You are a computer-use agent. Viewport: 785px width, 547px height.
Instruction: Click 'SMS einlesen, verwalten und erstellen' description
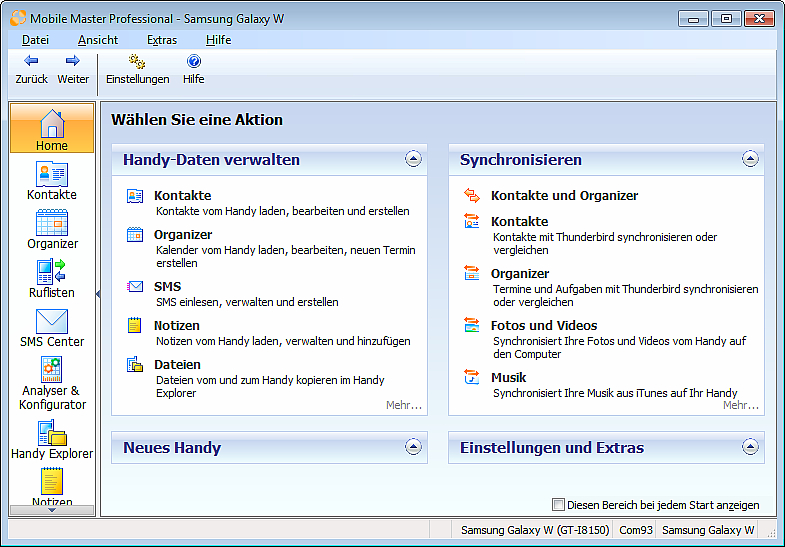(247, 302)
